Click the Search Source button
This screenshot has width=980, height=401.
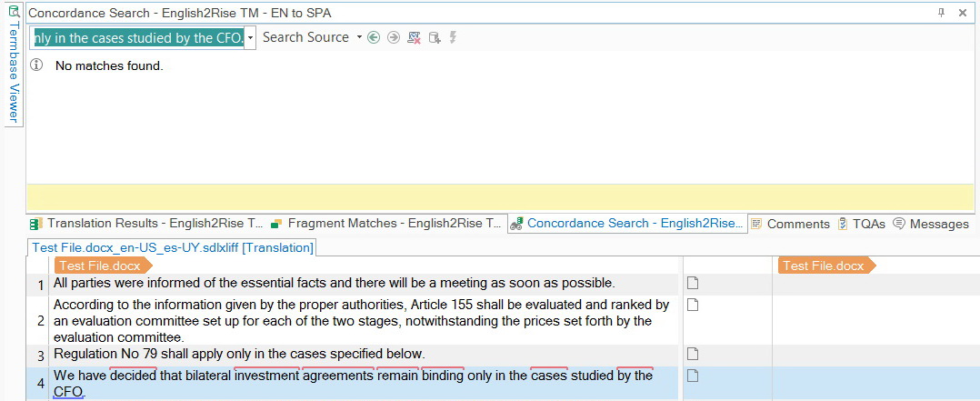point(305,37)
